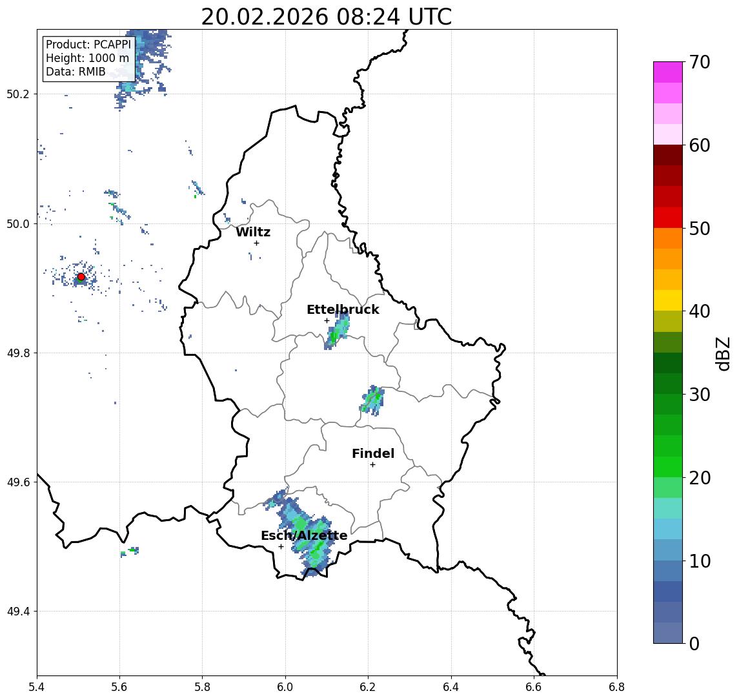Click the dark green swatch just above 30 dBZ

(x=668, y=384)
